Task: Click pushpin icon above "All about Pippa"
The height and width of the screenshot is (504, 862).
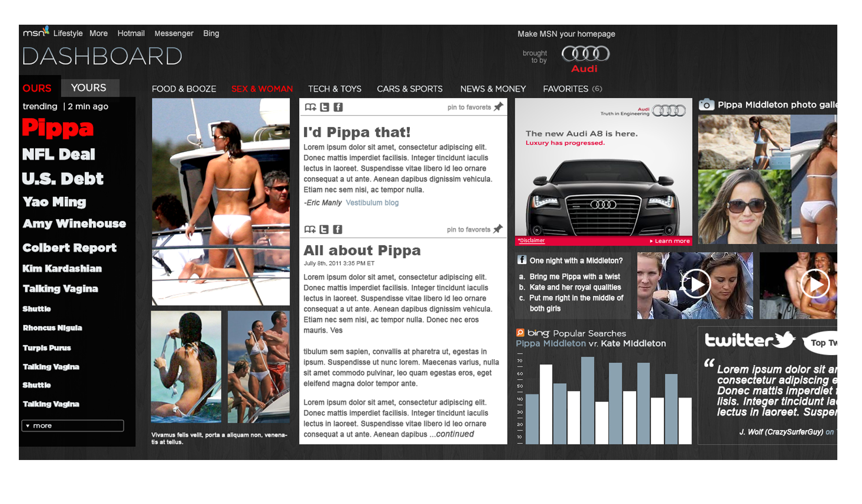Action: tap(498, 229)
